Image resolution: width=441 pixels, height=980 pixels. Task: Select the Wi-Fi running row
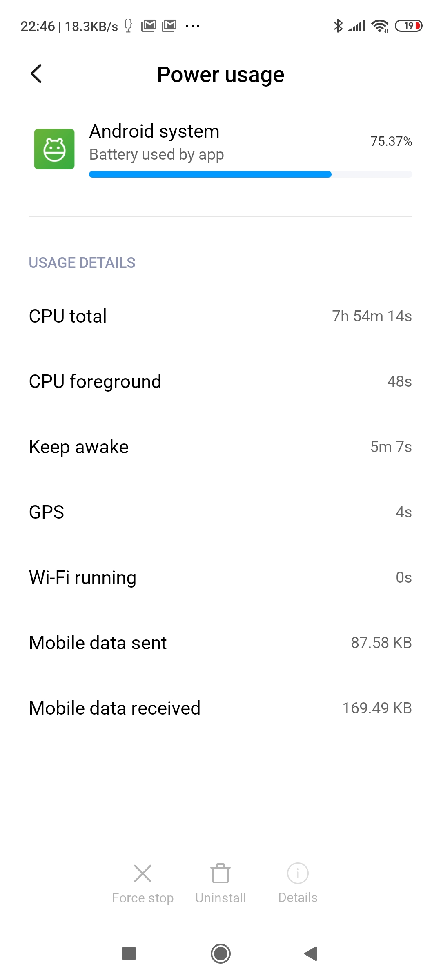(x=220, y=577)
